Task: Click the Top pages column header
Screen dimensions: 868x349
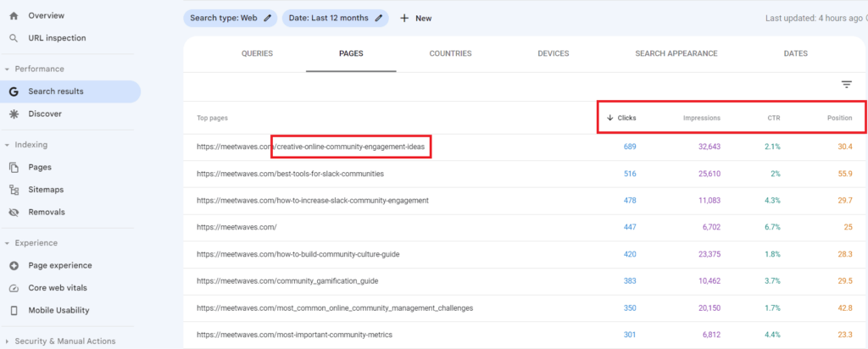Action: click(x=212, y=118)
